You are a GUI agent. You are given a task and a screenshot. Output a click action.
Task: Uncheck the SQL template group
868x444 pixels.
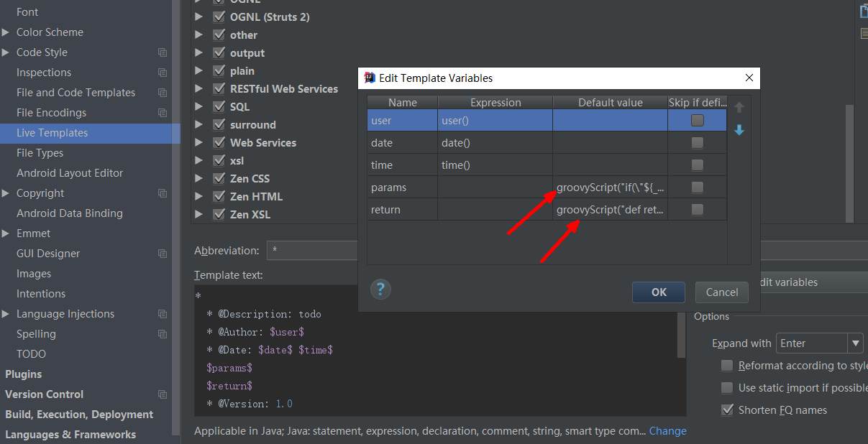[x=219, y=106]
